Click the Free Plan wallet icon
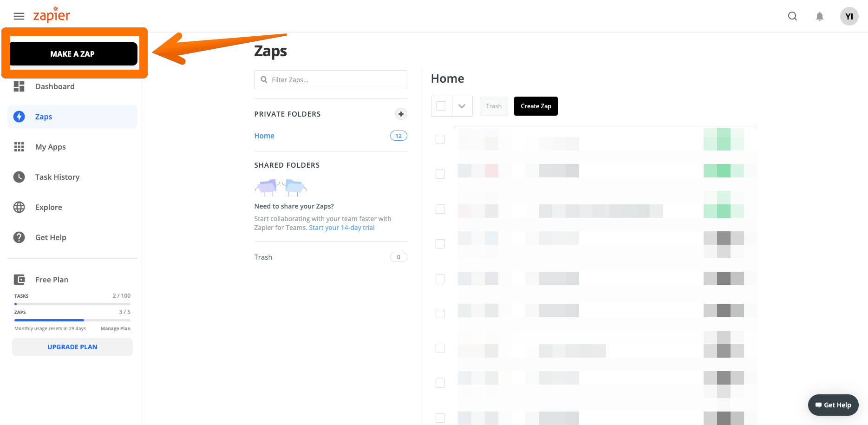This screenshot has height=425, width=868. click(19, 280)
